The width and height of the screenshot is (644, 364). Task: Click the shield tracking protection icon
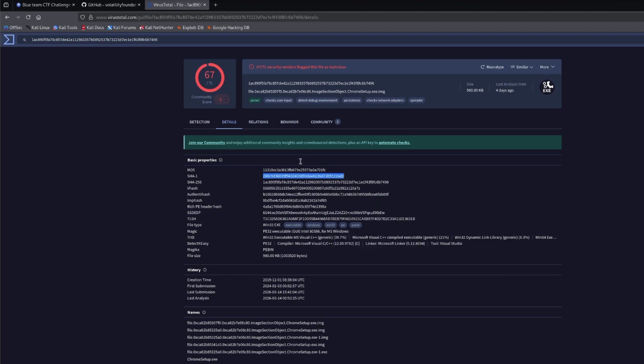[x=83, y=17]
